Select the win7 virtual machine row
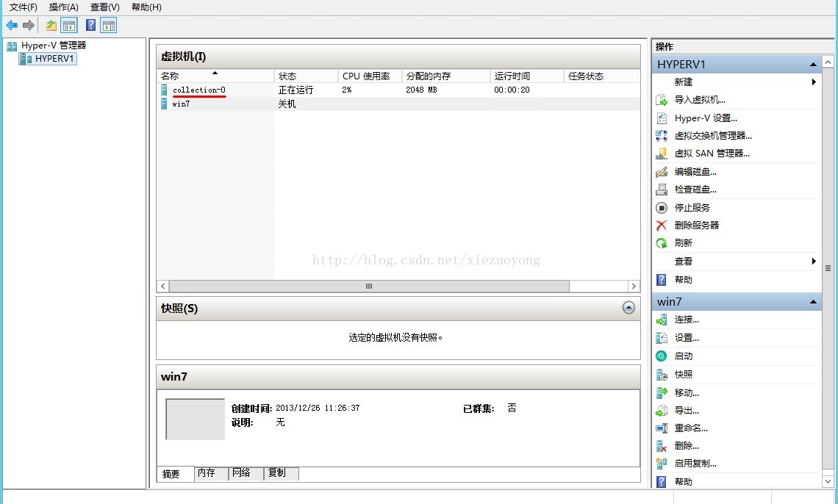This screenshot has height=504, width=838. 398,104
